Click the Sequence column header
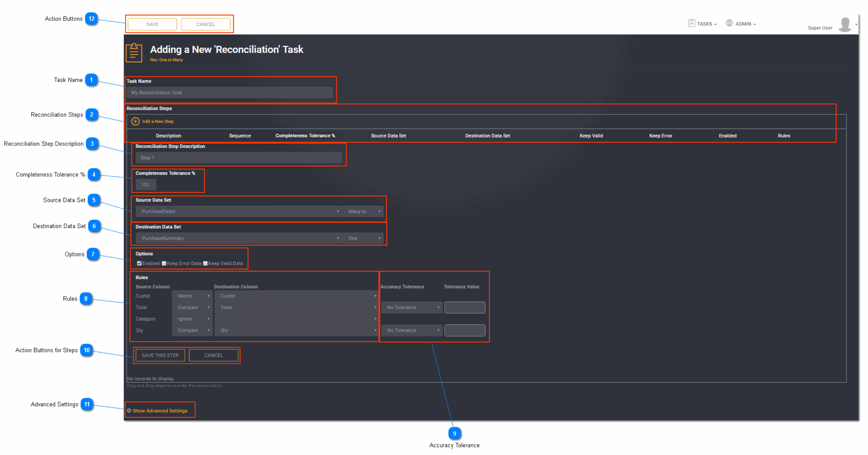The height and width of the screenshot is (455, 868). (x=240, y=136)
